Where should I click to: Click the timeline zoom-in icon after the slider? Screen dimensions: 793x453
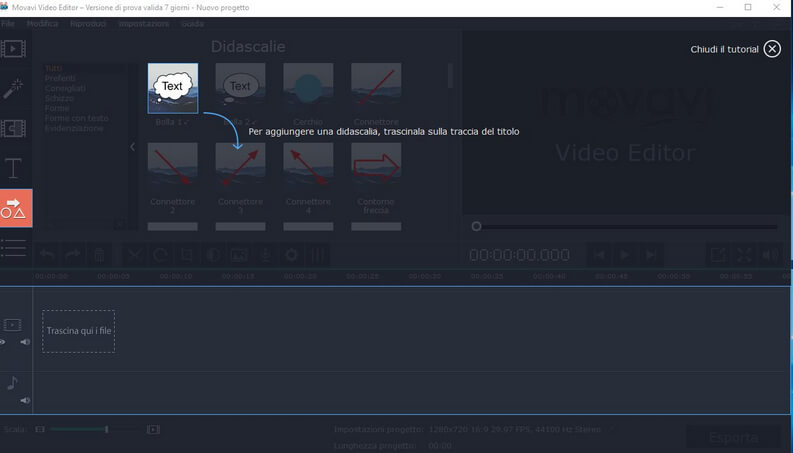click(153, 429)
